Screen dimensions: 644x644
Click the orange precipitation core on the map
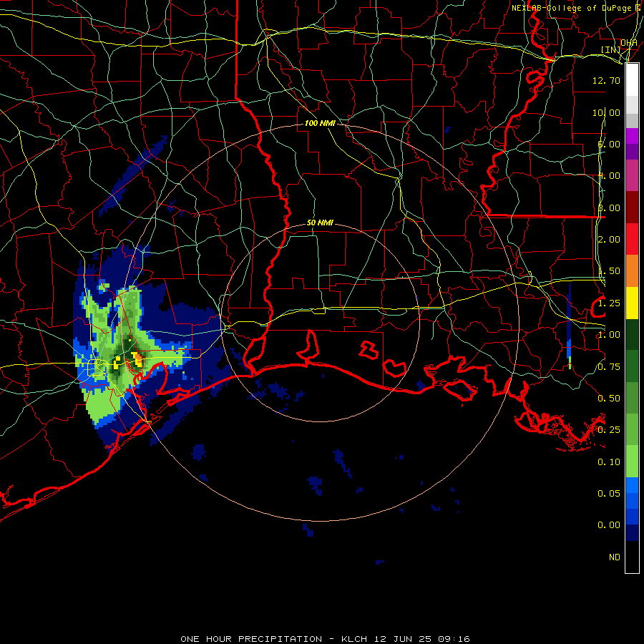(139, 360)
